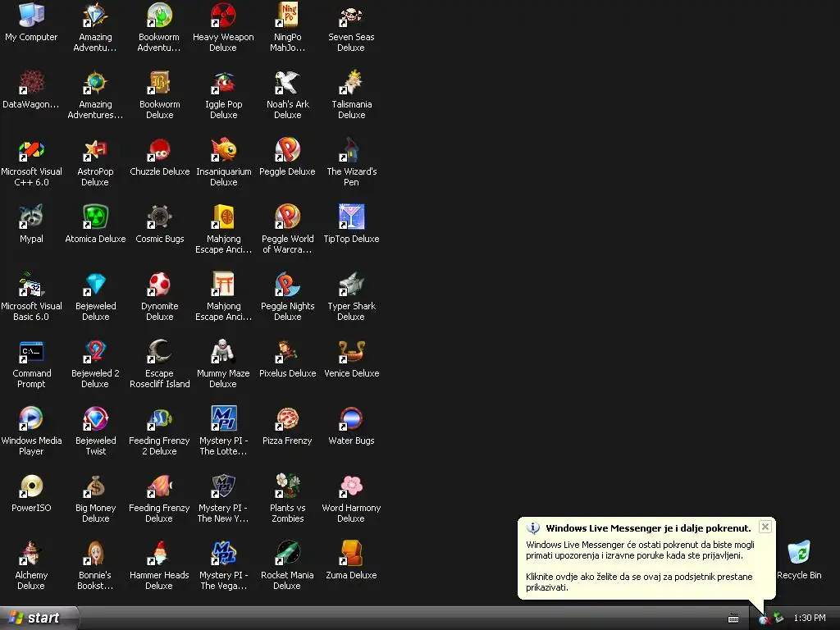The height and width of the screenshot is (630, 840).
Task: Launch Noah's Ark Deluxe
Action: pyautogui.click(x=287, y=82)
